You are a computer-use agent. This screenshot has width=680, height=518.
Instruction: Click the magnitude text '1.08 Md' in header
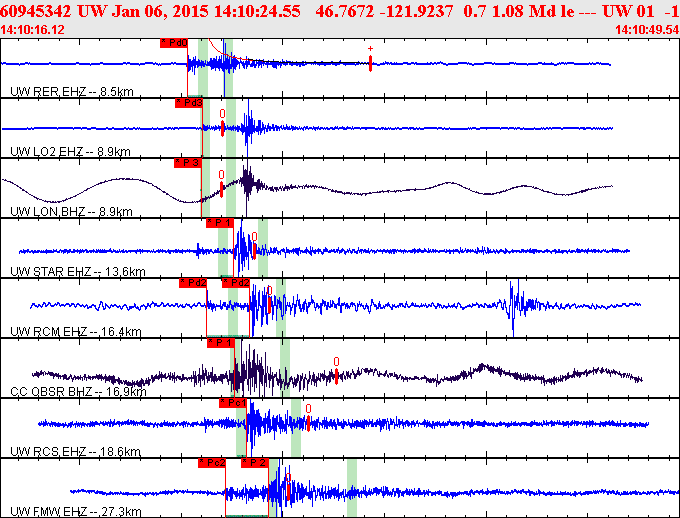(522, 11)
